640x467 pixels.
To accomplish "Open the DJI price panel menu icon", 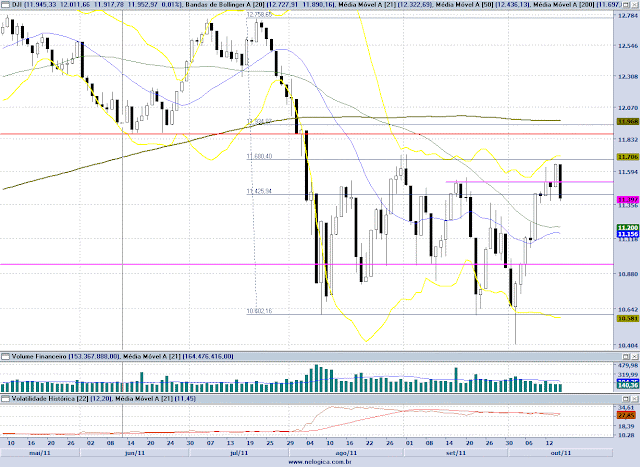I will tap(5, 4).
